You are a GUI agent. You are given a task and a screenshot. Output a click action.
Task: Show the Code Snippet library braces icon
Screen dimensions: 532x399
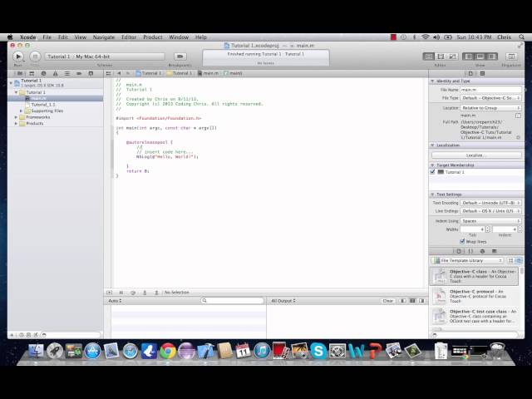[470, 251]
